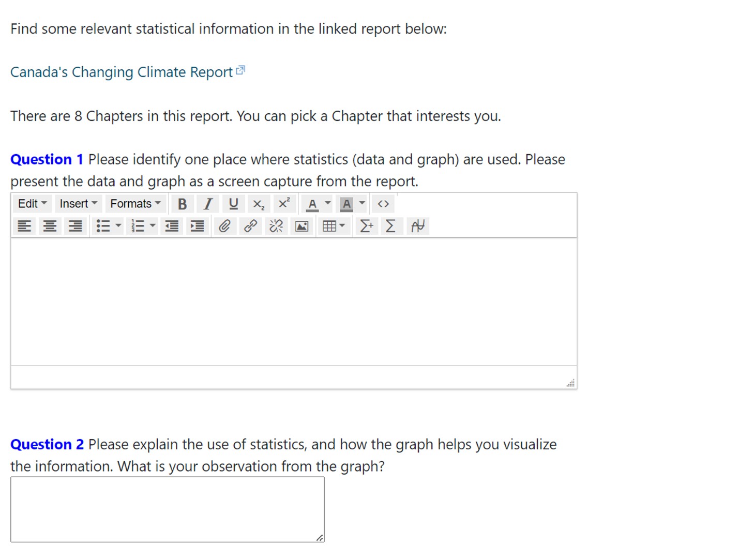The width and height of the screenshot is (754, 560).
Task: Apply right alignment to text
Action: pos(75,226)
